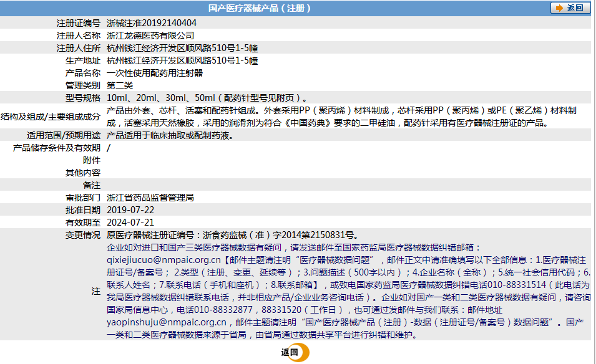Viewport: 596px width, 364px height.
Task: Click the label 型号规格
Action: (x=83, y=98)
